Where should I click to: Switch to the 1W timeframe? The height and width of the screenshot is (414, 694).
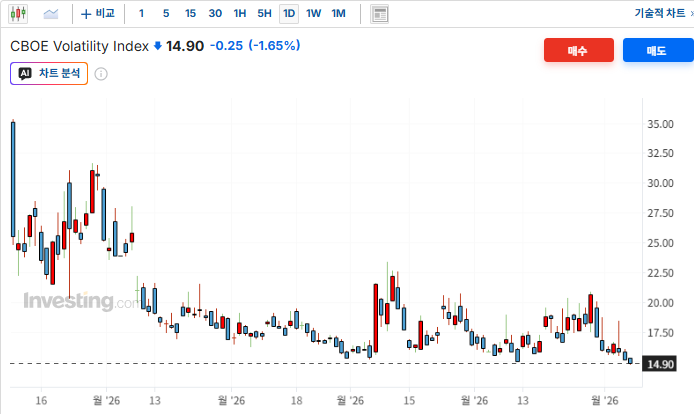click(313, 14)
